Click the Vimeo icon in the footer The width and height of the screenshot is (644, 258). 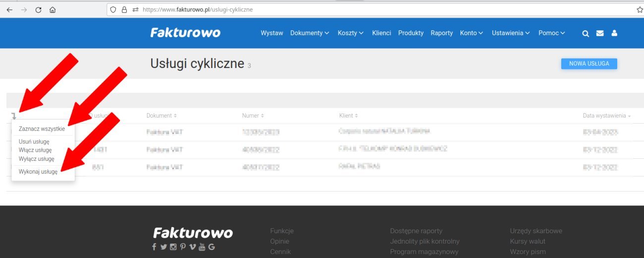[192, 247]
